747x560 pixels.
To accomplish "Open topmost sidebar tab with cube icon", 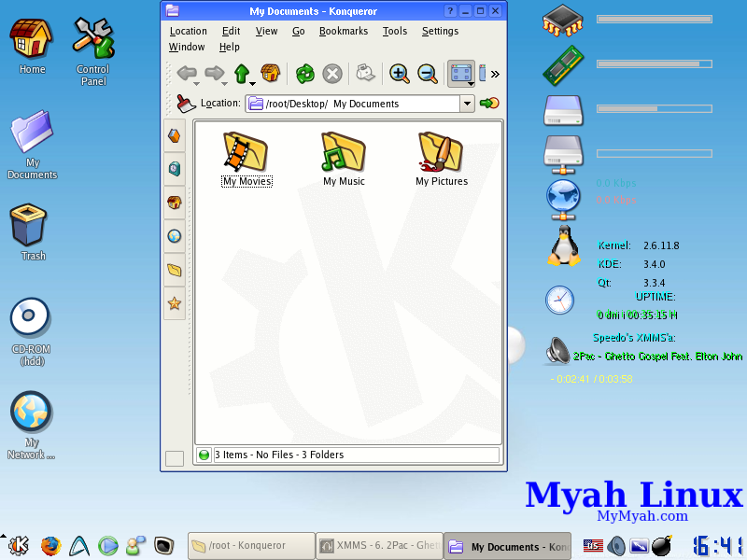I will pos(175,135).
